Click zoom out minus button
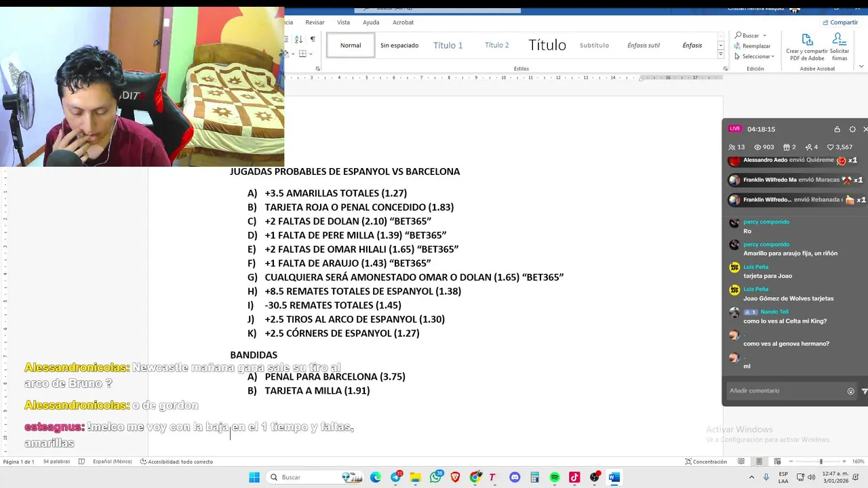The height and width of the screenshot is (488, 868). click(791, 462)
